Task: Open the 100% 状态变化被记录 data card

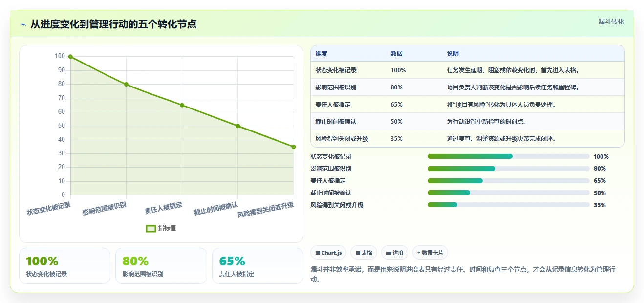Action: 64,266
